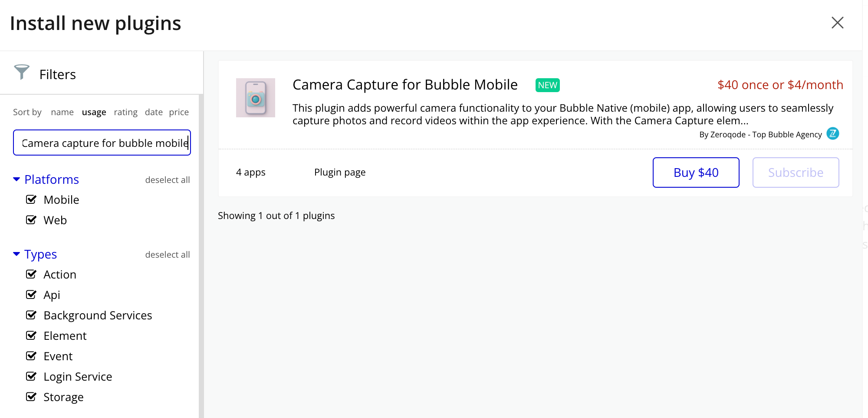Collapse the Types filter section

click(16, 254)
